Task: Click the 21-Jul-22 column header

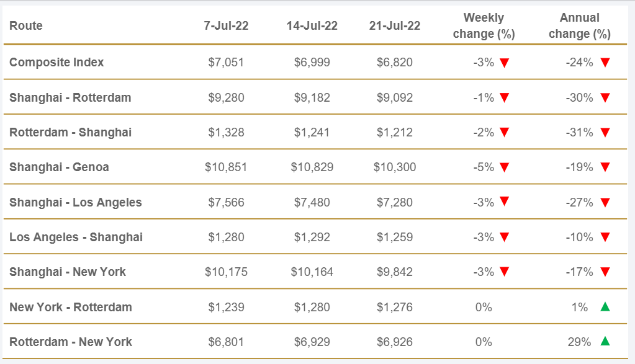Action: point(395,26)
